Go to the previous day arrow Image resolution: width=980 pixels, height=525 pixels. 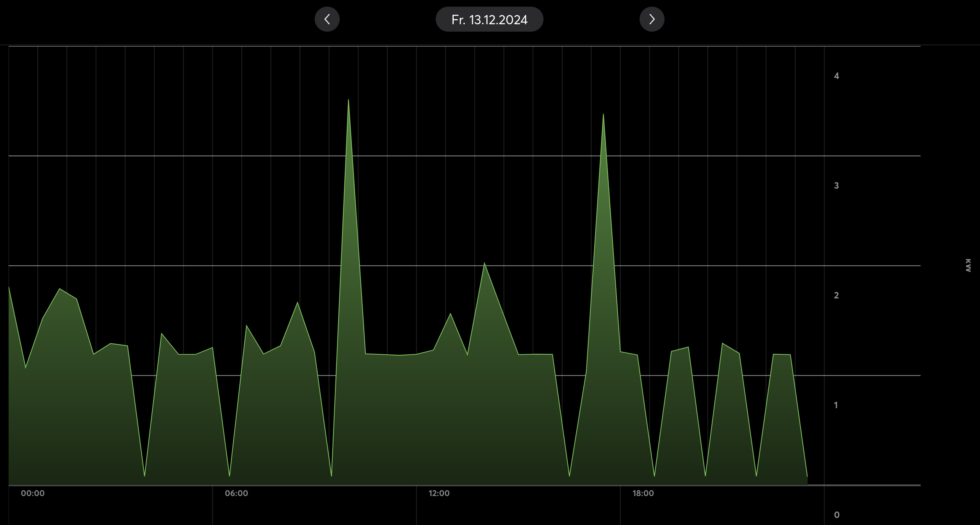[327, 19]
